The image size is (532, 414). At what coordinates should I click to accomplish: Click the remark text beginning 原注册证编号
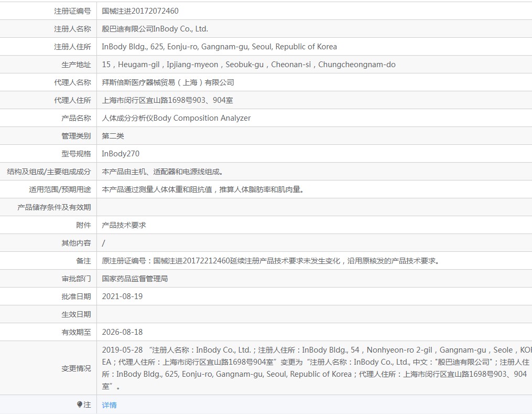(271, 261)
